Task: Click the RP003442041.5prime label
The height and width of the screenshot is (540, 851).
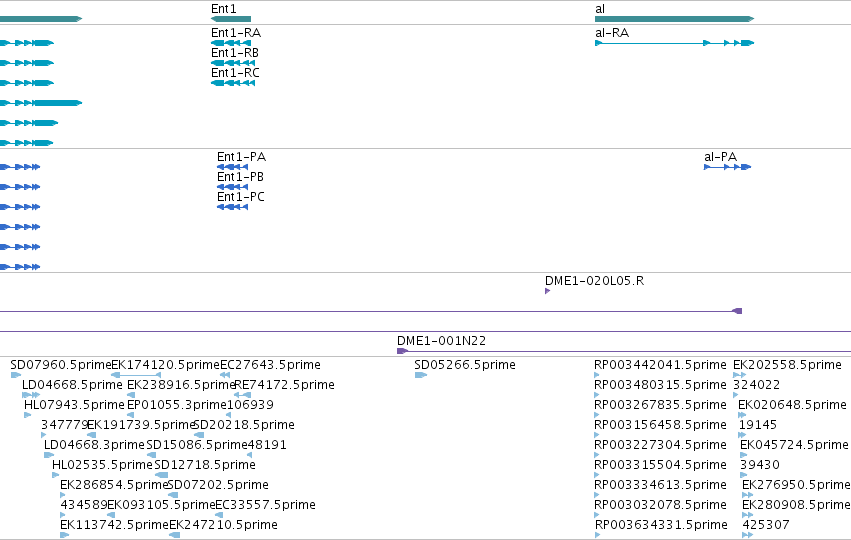Action: [661, 365]
